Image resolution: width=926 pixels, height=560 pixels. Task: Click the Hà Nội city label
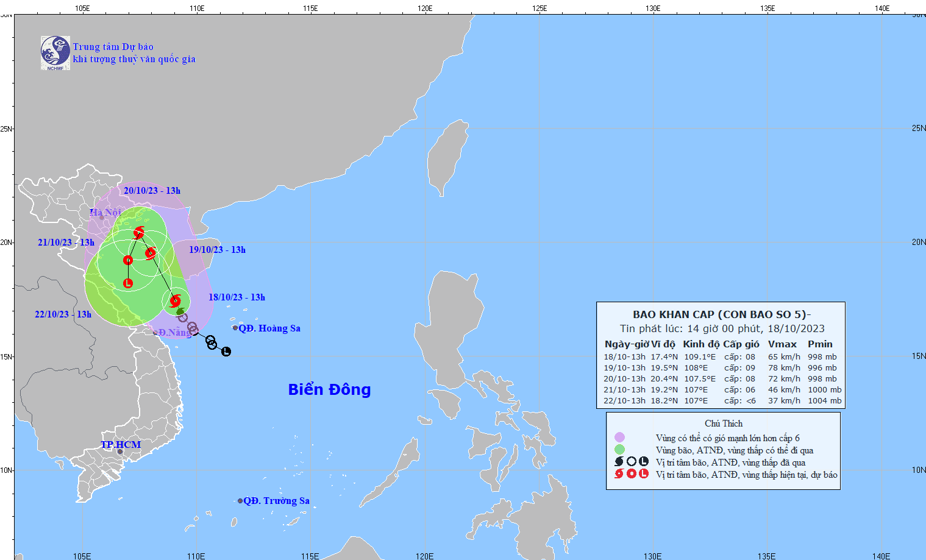tap(105, 212)
